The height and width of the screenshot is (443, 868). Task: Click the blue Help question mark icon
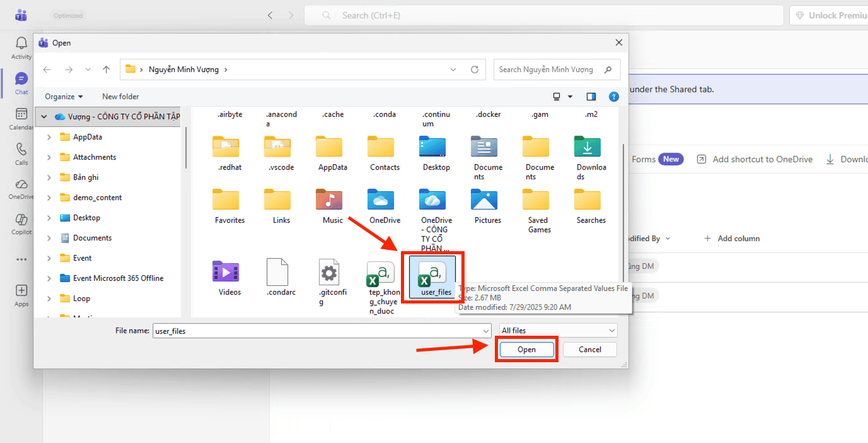pos(613,97)
